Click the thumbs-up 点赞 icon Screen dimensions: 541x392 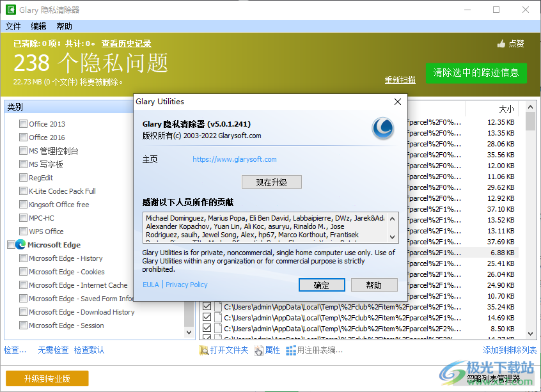(501, 43)
